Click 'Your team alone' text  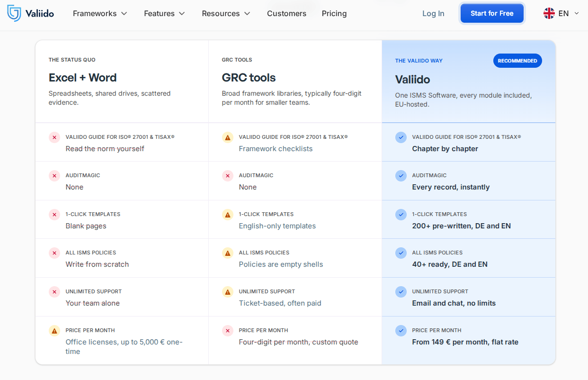pos(92,303)
